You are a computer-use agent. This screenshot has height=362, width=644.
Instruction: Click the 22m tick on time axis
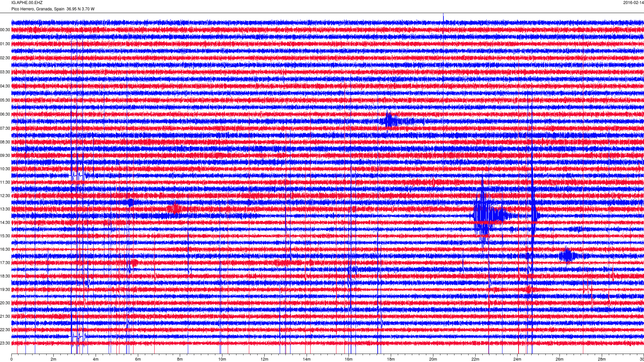(x=475, y=359)
